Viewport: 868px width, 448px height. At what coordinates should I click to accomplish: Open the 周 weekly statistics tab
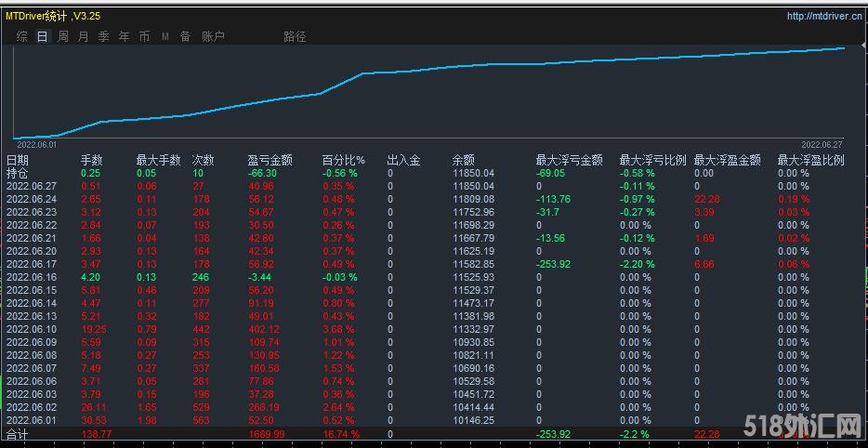(x=63, y=37)
